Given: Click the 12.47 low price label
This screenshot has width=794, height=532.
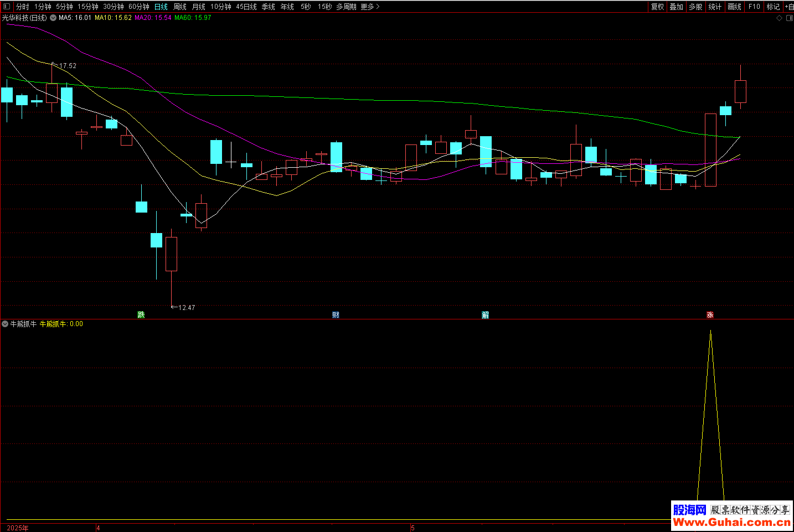Looking at the screenshot, I should click(x=187, y=307).
